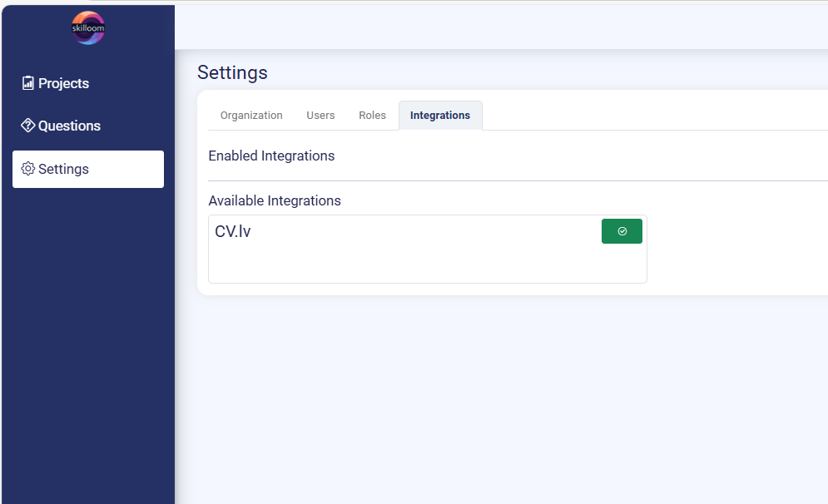Switch to the Organization tab

251,116
